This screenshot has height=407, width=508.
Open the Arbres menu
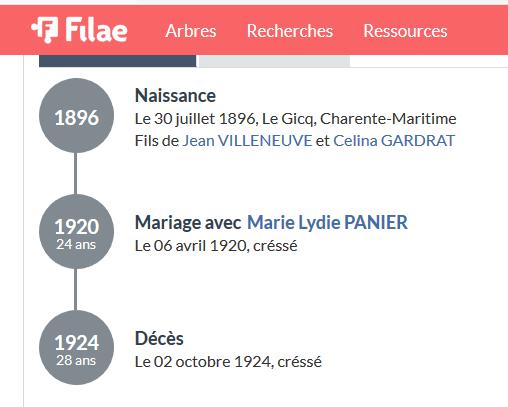coord(191,31)
